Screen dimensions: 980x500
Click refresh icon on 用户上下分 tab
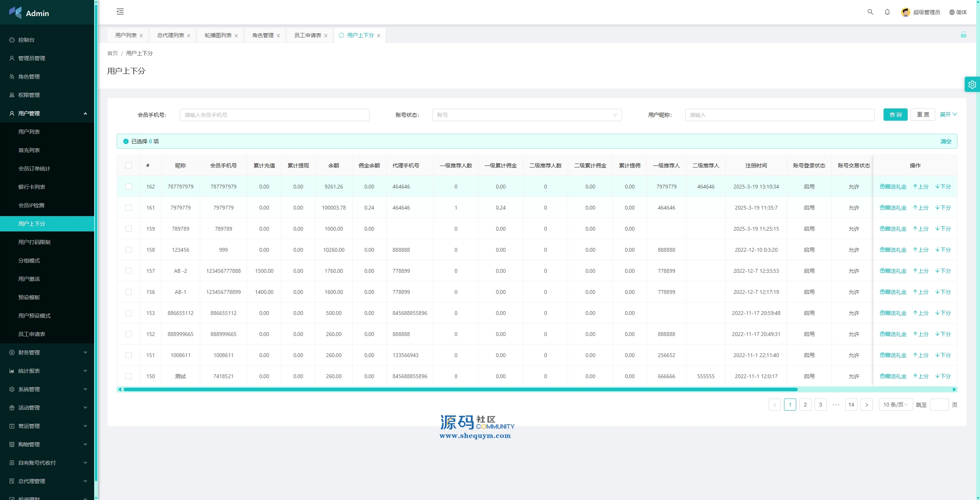tap(341, 35)
